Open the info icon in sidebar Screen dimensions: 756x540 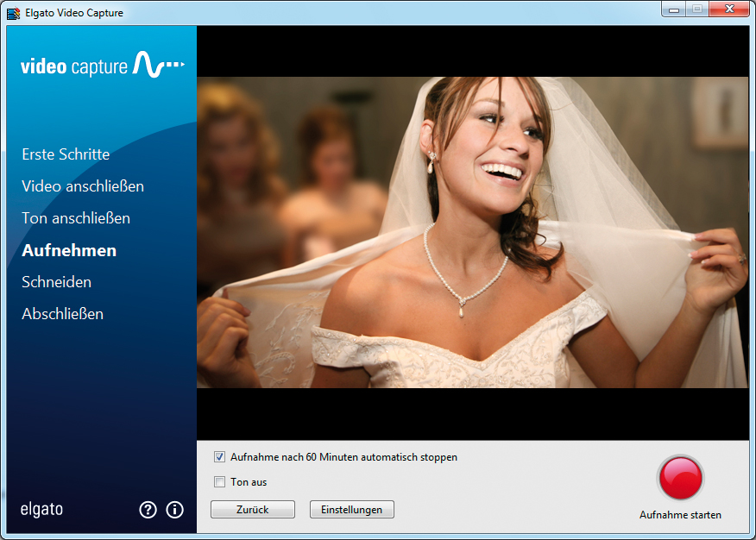tap(175, 510)
